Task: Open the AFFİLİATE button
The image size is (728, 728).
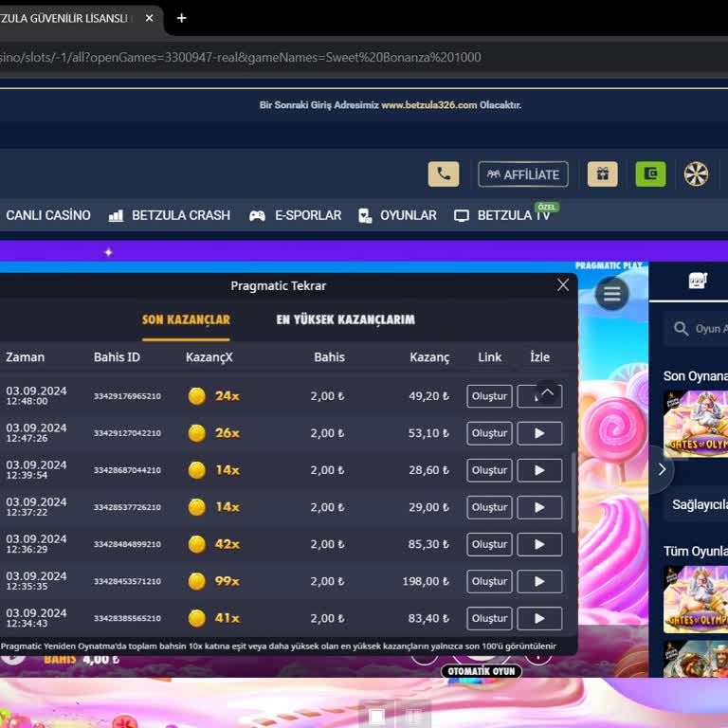Action: point(523,174)
